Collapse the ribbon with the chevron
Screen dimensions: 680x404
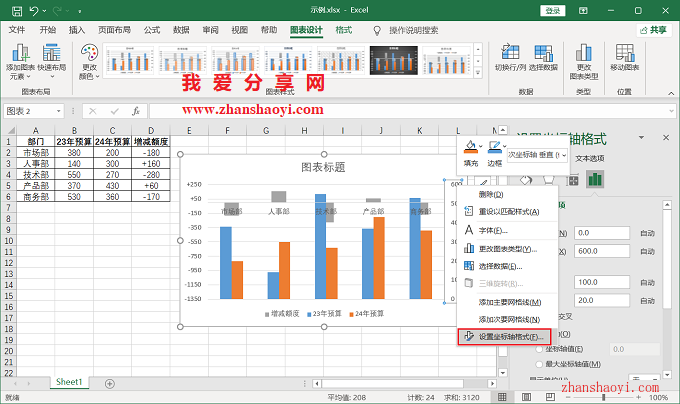671,93
